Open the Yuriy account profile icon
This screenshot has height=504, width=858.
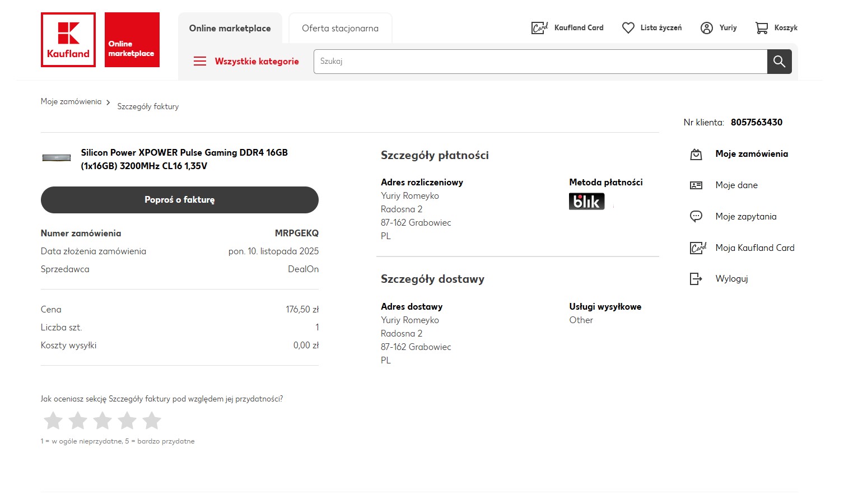pyautogui.click(x=707, y=28)
